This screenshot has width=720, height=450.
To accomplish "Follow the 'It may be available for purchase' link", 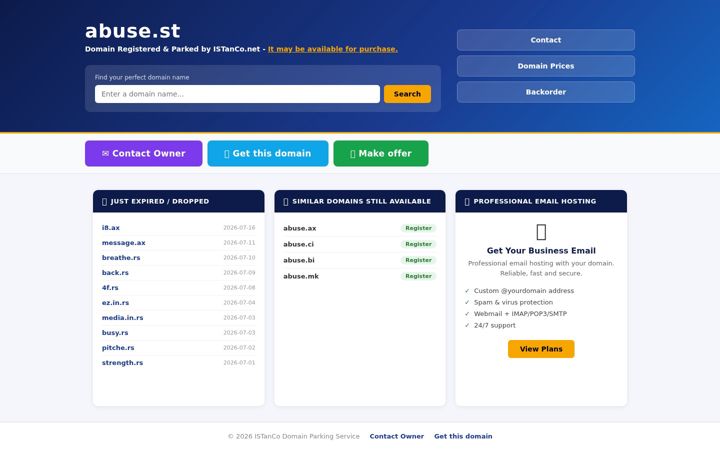I will coord(332,49).
